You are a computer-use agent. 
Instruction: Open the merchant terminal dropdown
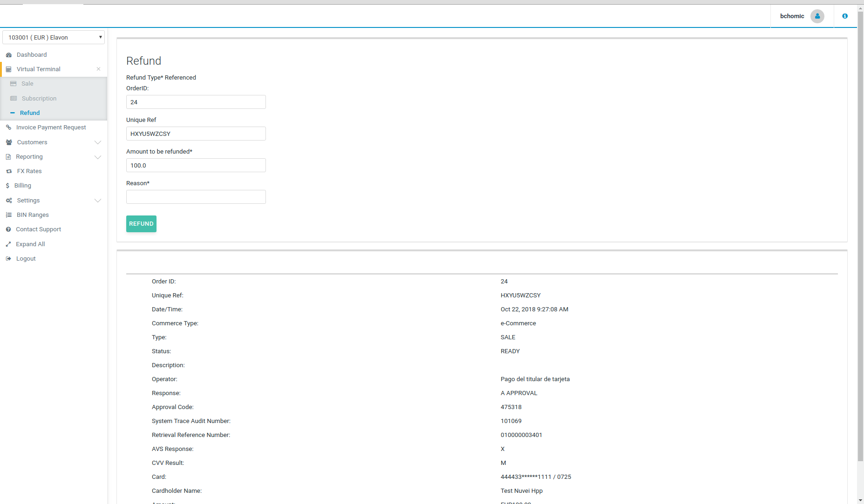54,37
